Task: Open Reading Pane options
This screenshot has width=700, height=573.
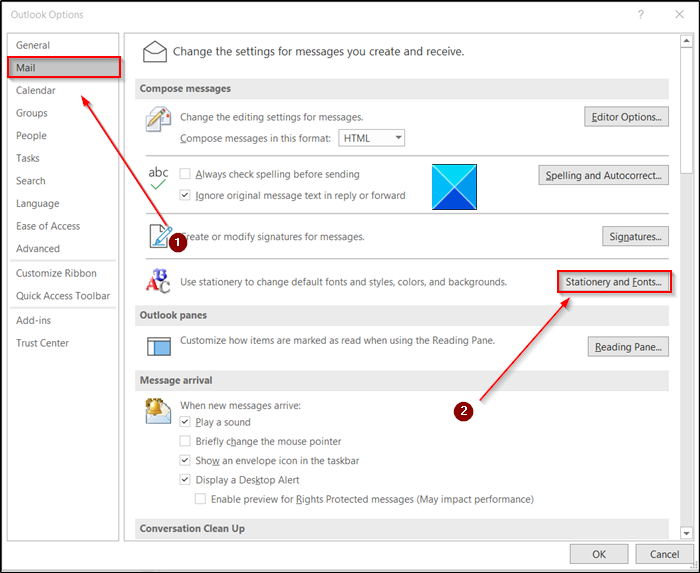Action: pos(628,347)
